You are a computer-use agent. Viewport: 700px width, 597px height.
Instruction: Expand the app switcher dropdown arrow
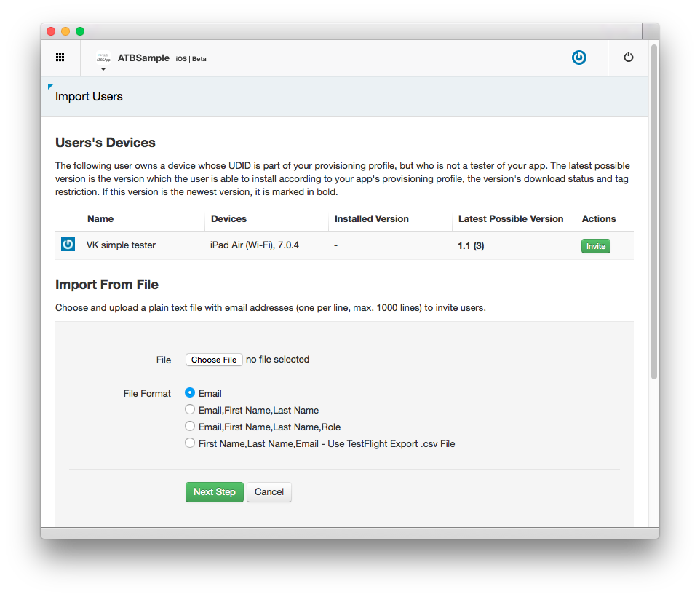pos(103,69)
